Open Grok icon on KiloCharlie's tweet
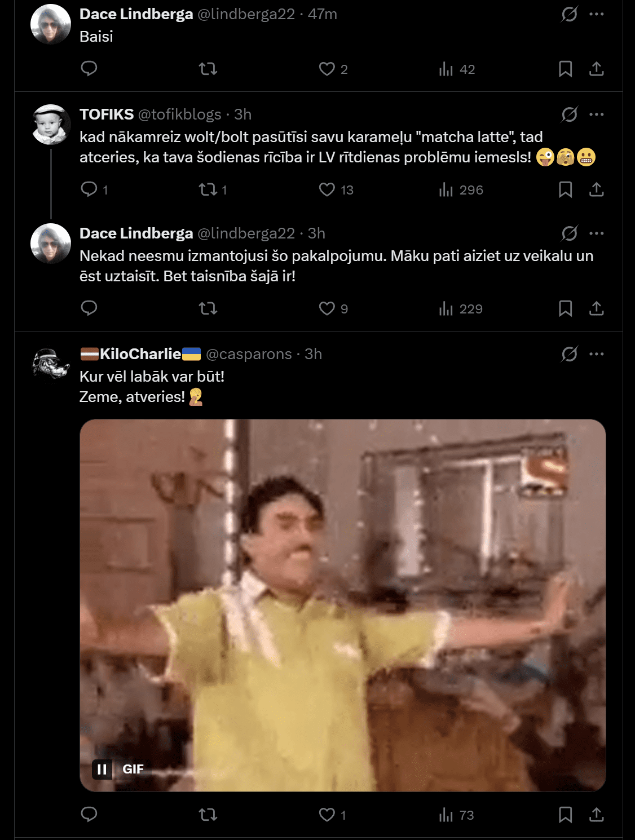This screenshot has height=840, width=635. (x=569, y=354)
